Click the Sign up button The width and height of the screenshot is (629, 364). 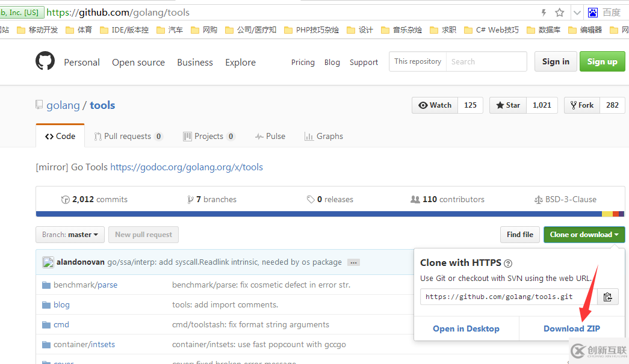(602, 61)
